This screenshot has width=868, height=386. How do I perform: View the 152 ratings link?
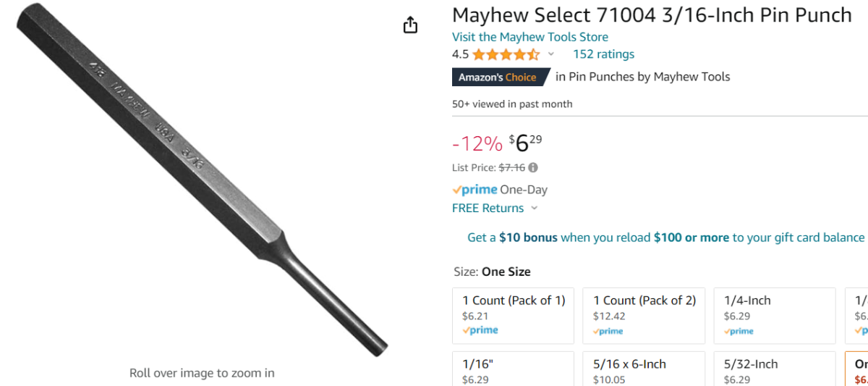(x=603, y=54)
